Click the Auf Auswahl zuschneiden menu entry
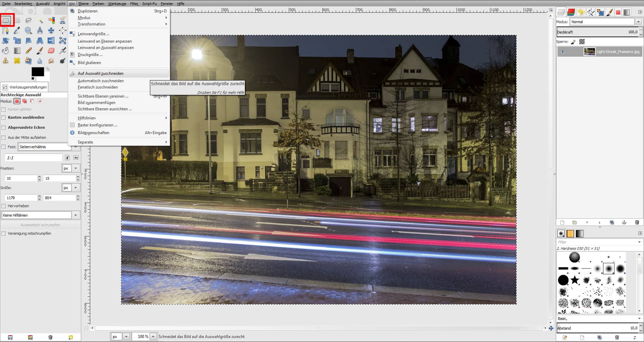Viewport: 644px width, 342px height. click(100, 73)
